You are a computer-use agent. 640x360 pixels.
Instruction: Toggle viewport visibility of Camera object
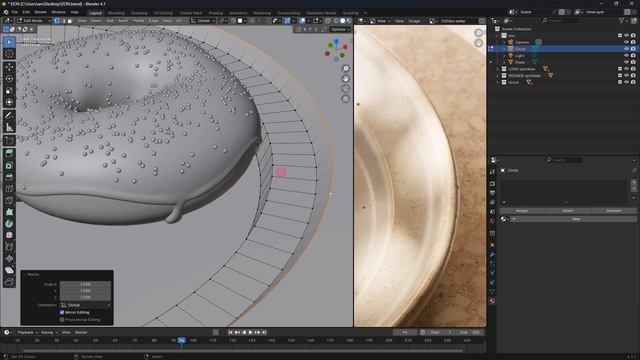[x=626, y=42]
